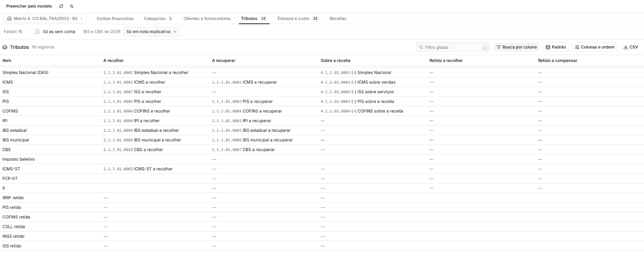Switch to the Receitas tab

(338, 18)
